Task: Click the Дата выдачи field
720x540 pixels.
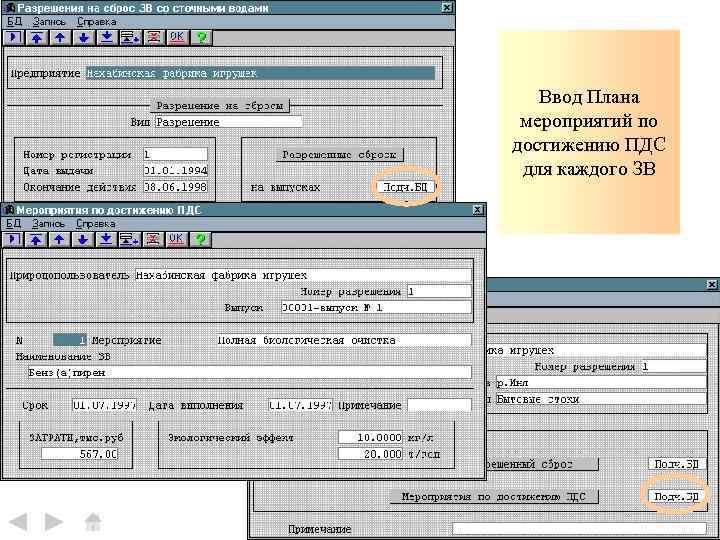Action: click(x=175, y=170)
